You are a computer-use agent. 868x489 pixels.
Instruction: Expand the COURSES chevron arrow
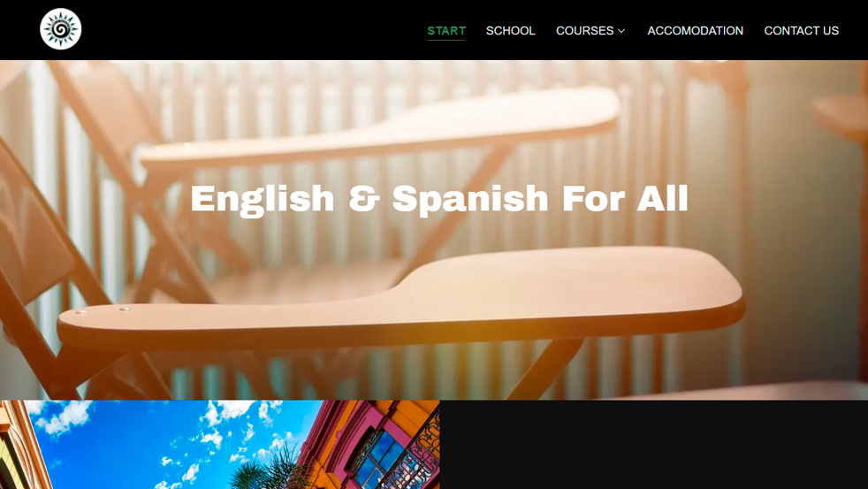coord(621,31)
